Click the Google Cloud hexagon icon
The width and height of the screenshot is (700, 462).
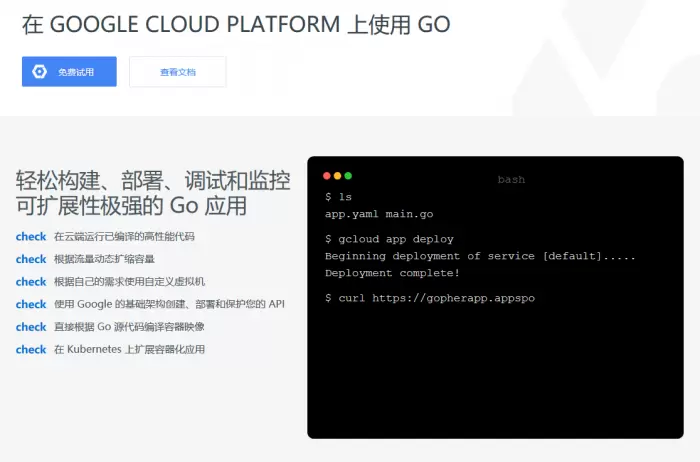[39, 72]
